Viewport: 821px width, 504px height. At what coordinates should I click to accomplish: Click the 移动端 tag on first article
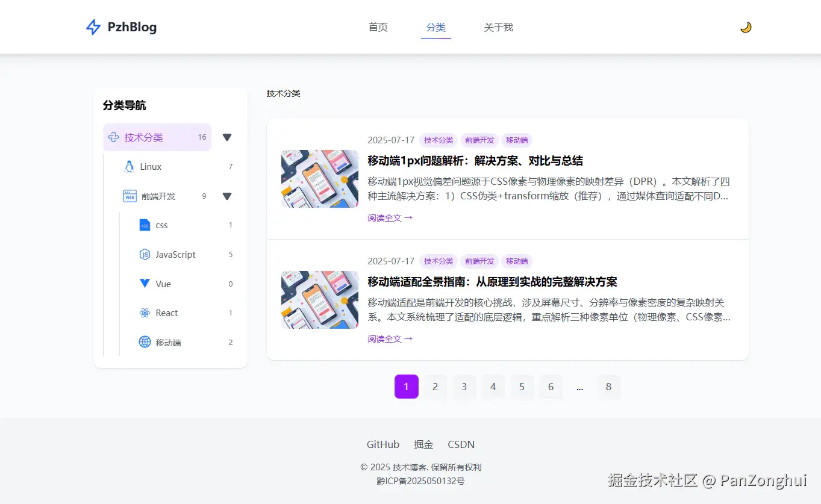pos(516,140)
